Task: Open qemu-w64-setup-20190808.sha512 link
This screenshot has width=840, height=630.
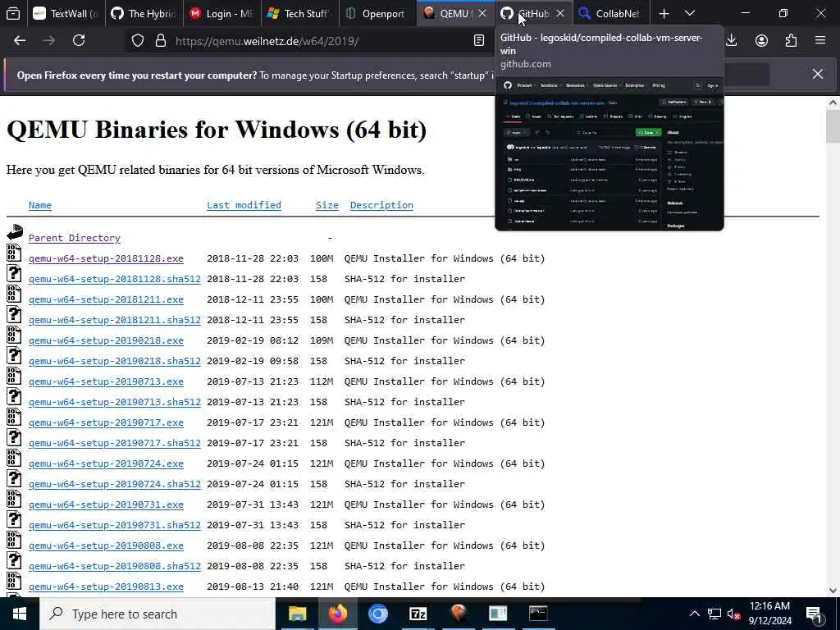Action: coord(115,566)
